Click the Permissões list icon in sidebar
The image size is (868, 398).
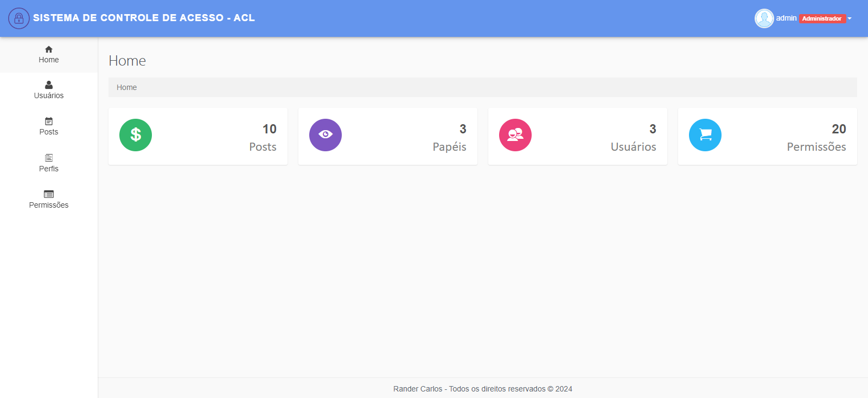point(49,194)
